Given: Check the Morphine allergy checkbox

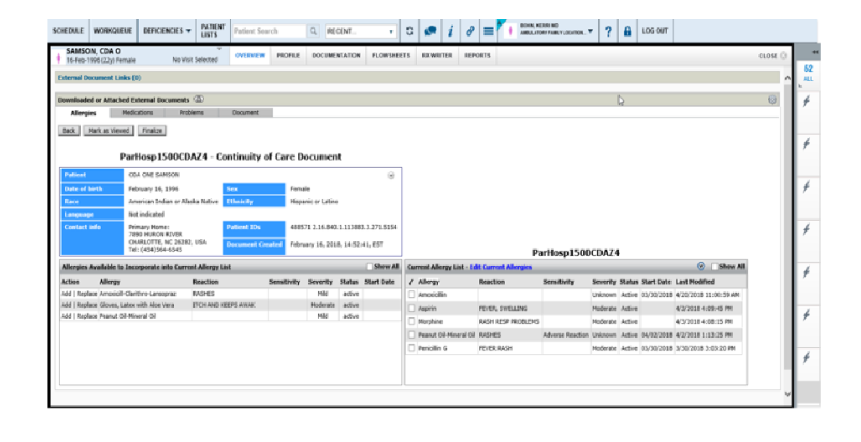Looking at the screenshot, I should (x=412, y=322).
